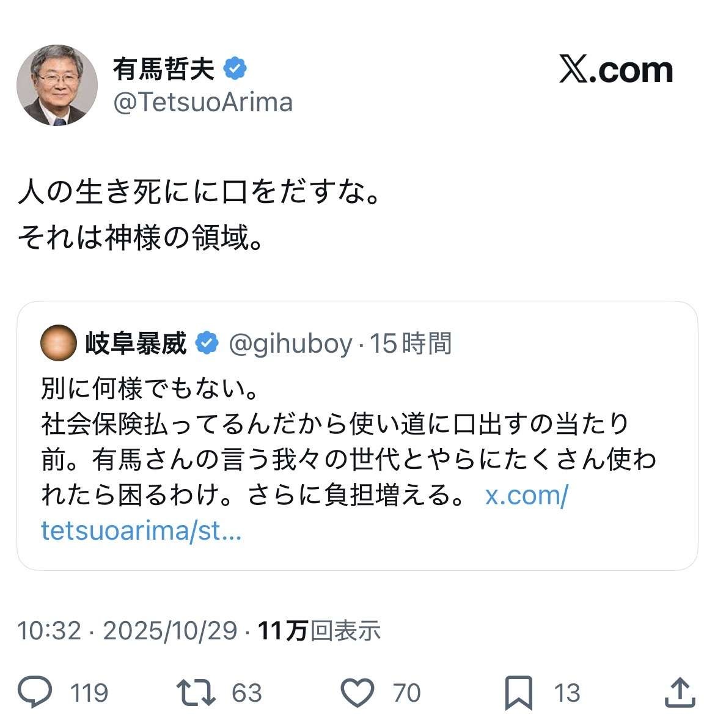Click the 岐阜暴威 display name
Image resolution: width=715 pixels, height=728 pixels.
click(x=136, y=344)
